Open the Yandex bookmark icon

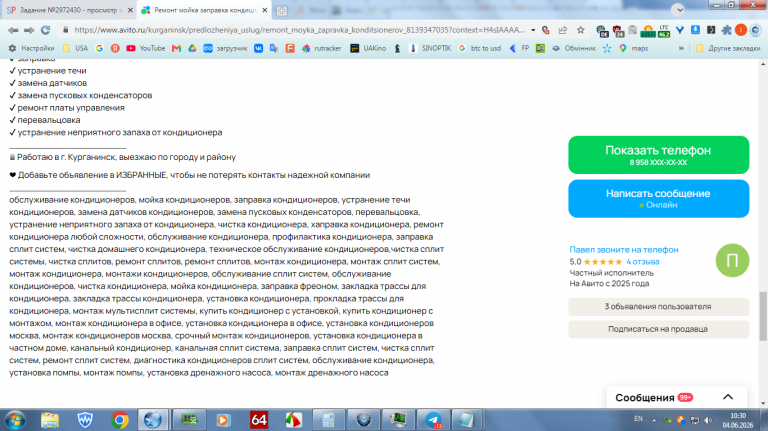point(115,48)
